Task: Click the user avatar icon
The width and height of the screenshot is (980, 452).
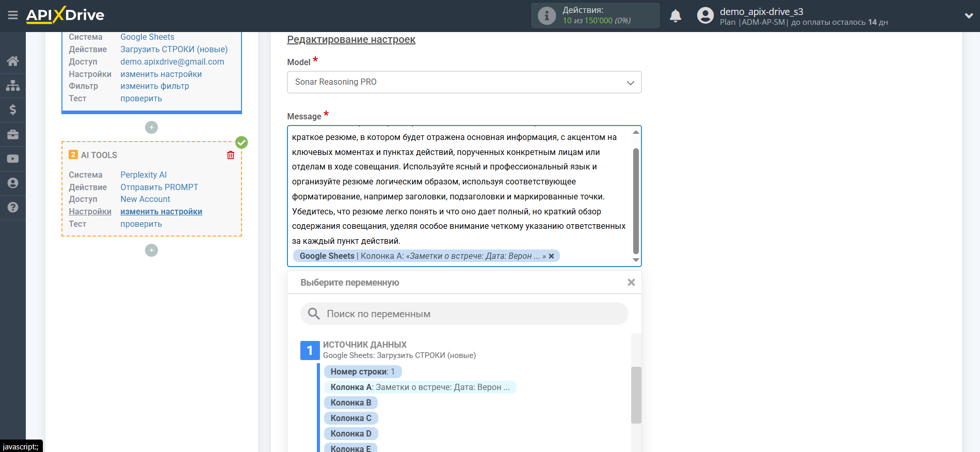Action: (705, 15)
